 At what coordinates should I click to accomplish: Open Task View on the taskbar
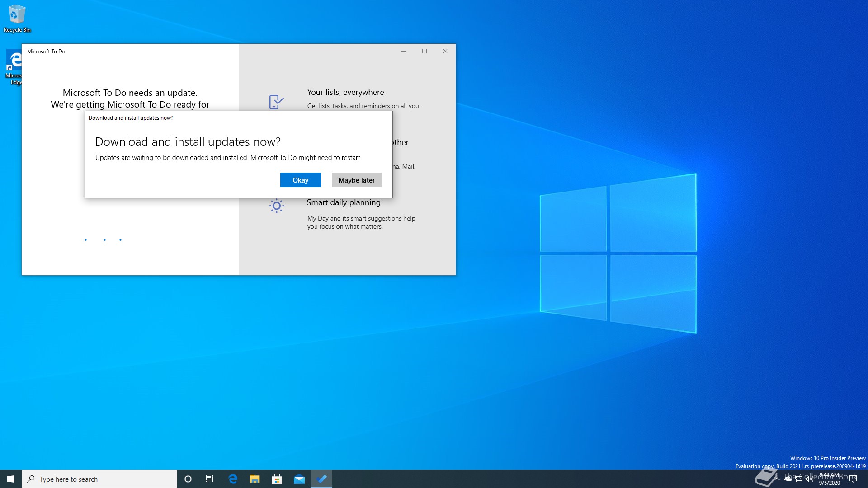tap(210, 479)
